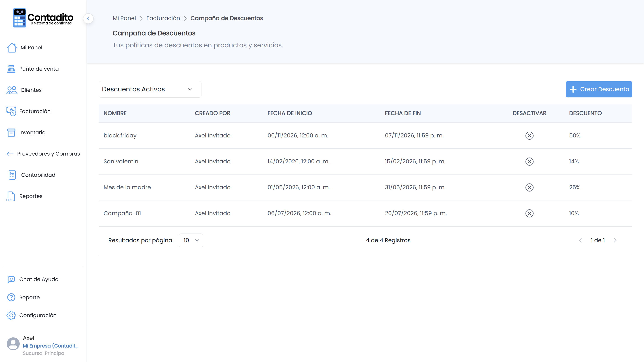Image resolution: width=644 pixels, height=362 pixels.
Task: Go to the next results page
Action: (615, 241)
